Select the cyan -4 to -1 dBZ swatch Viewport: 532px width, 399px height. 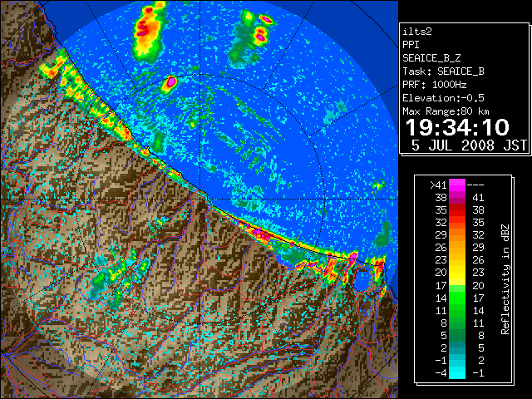tap(457, 373)
